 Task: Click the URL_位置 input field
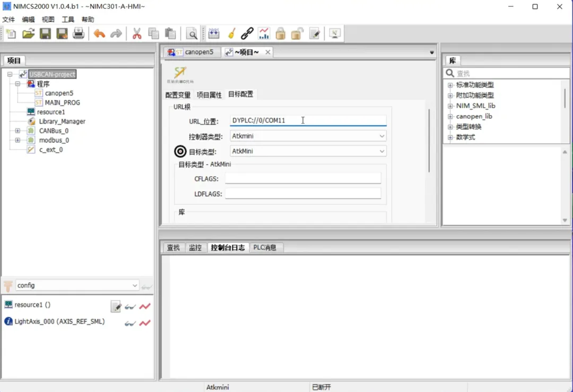click(308, 120)
